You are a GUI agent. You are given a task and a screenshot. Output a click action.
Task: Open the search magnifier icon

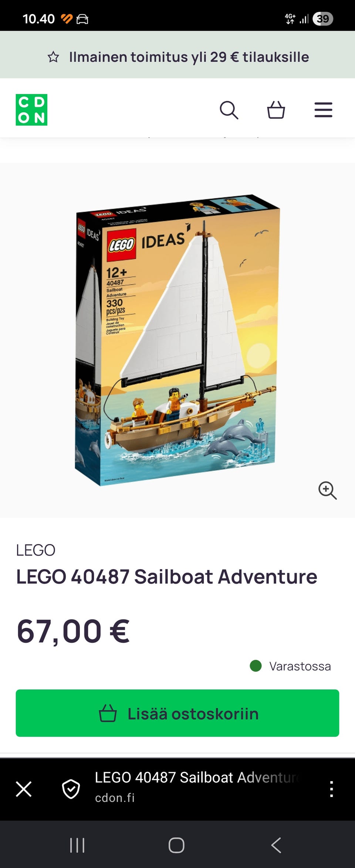(x=229, y=110)
